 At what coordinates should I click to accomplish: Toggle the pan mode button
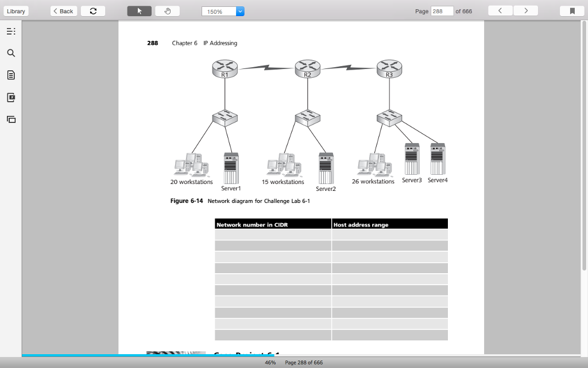pyautogui.click(x=166, y=10)
